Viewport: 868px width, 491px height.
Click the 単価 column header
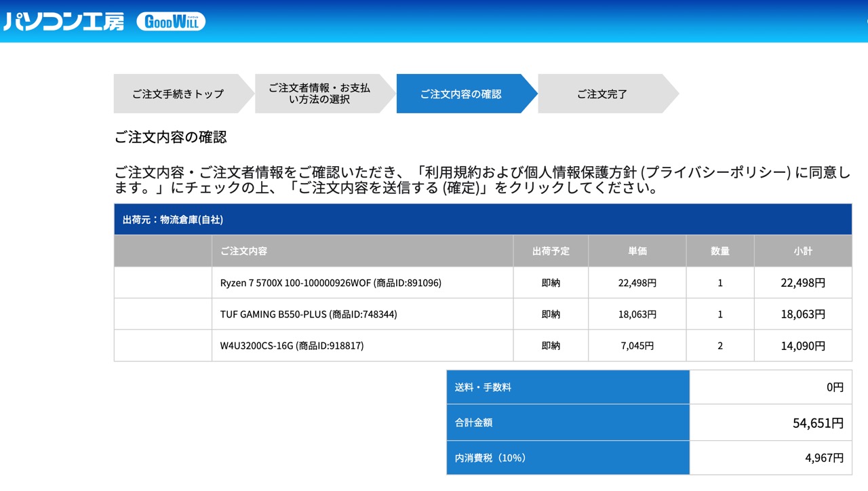point(637,251)
